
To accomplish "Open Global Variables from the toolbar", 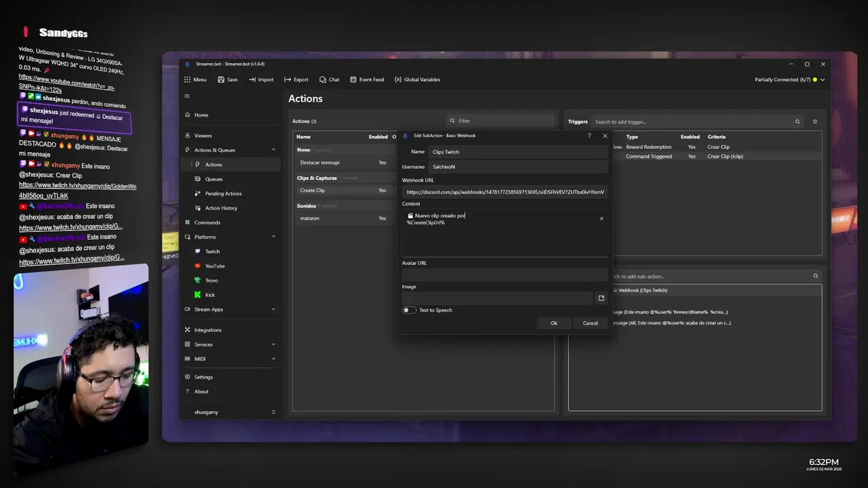I will click(417, 79).
